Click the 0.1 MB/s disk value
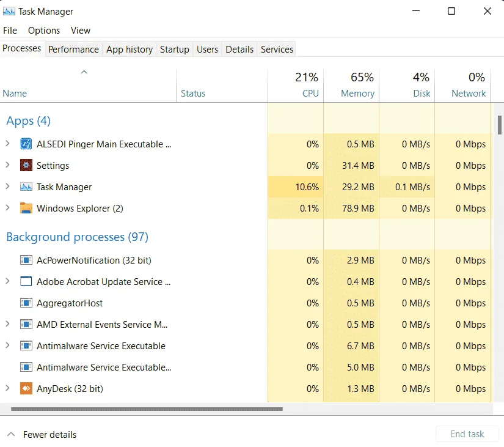This screenshot has height=447, width=504. click(413, 187)
